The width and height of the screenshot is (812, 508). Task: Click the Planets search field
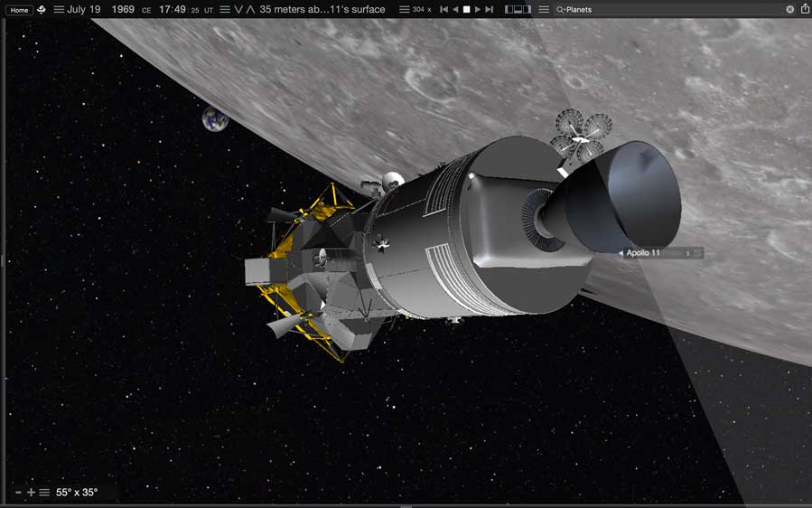tap(675, 9)
